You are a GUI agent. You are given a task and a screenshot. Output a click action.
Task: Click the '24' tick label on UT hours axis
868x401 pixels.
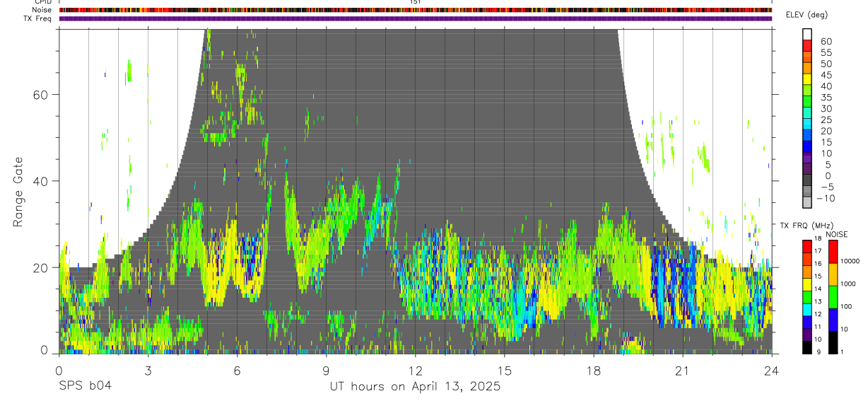(x=772, y=371)
